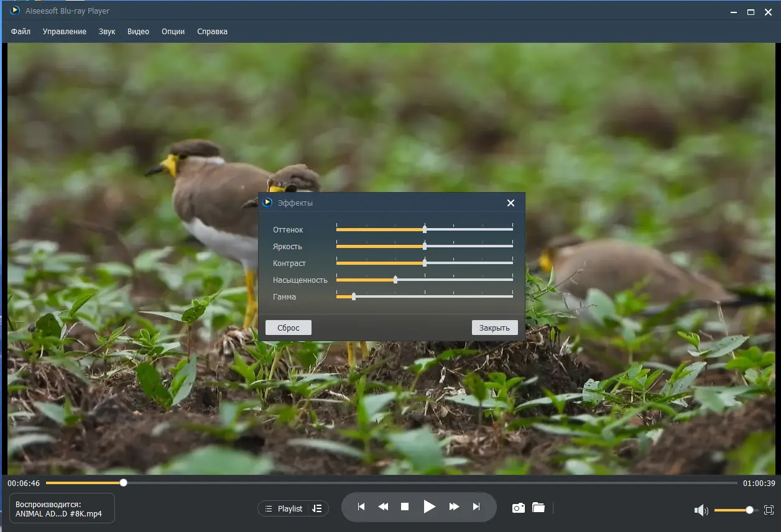781x532 pixels.
Task: Take a snapshot with camera icon
Action: pos(519,508)
